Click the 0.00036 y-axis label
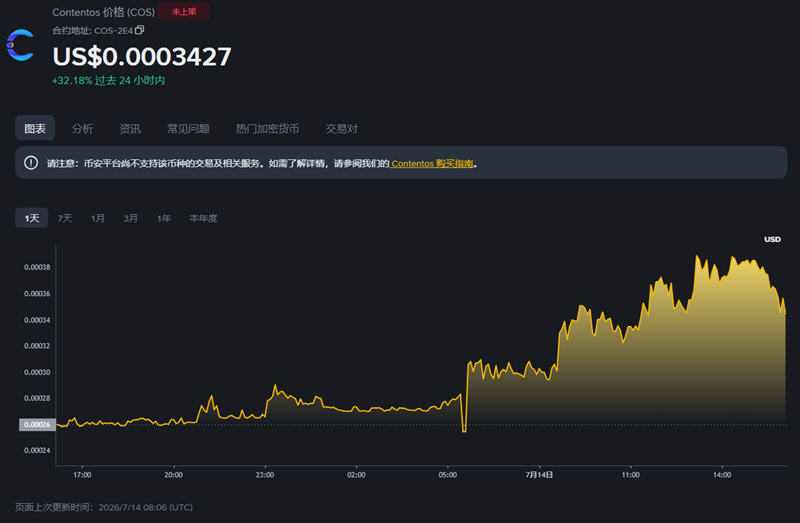Viewport: 800px width, 523px height. tap(37, 293)
